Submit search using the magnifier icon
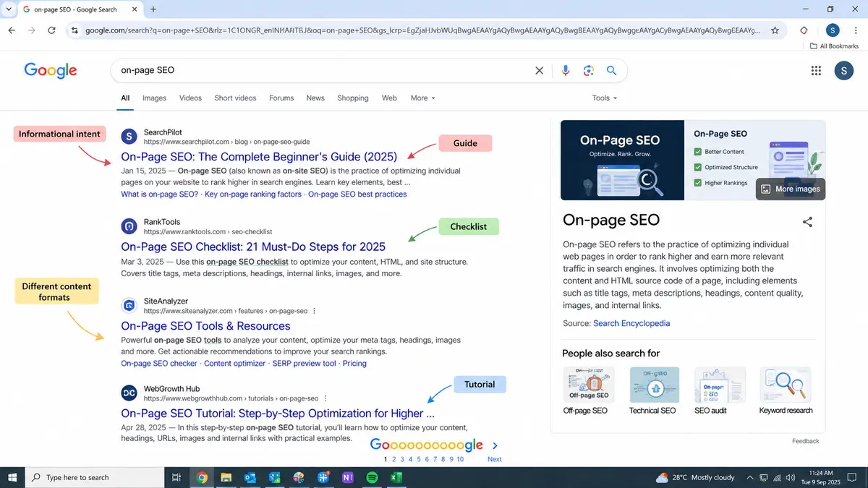The width and height of the screenshot is (868, 488). coord(611,71)
